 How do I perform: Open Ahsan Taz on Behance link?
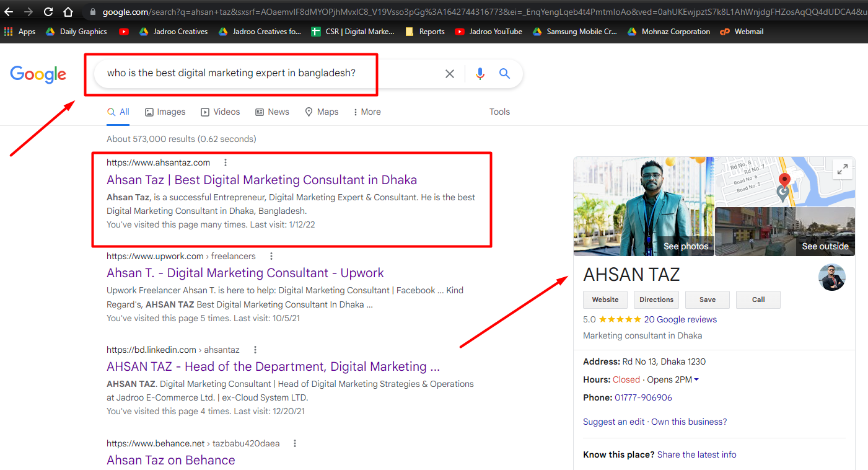tap(171, 460)
